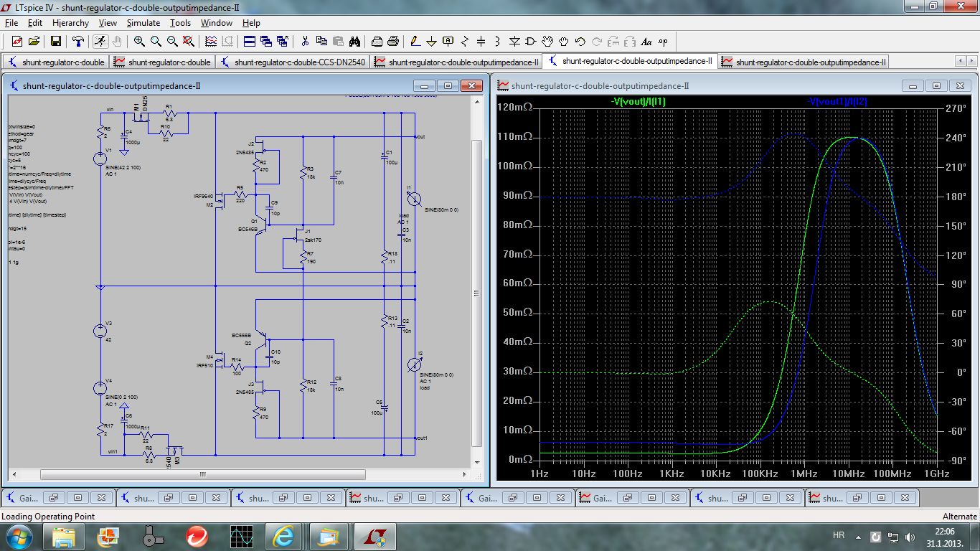Click the BC556B transistor label in schematic
The width and height of the screenshot is (980, 551).
241,334
